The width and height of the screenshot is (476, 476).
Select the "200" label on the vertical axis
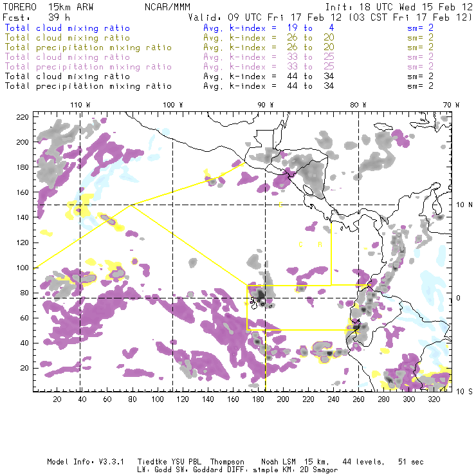(23, 142)
